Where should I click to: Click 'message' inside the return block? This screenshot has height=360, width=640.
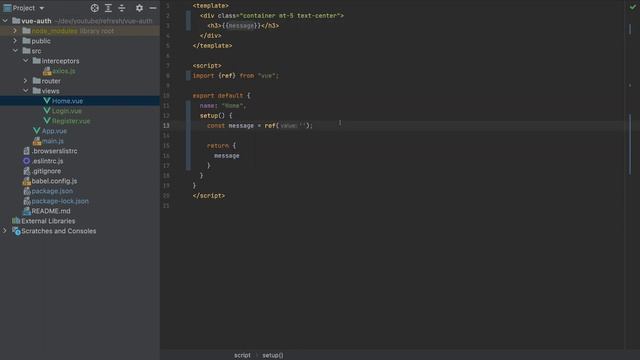coord(227,156)
